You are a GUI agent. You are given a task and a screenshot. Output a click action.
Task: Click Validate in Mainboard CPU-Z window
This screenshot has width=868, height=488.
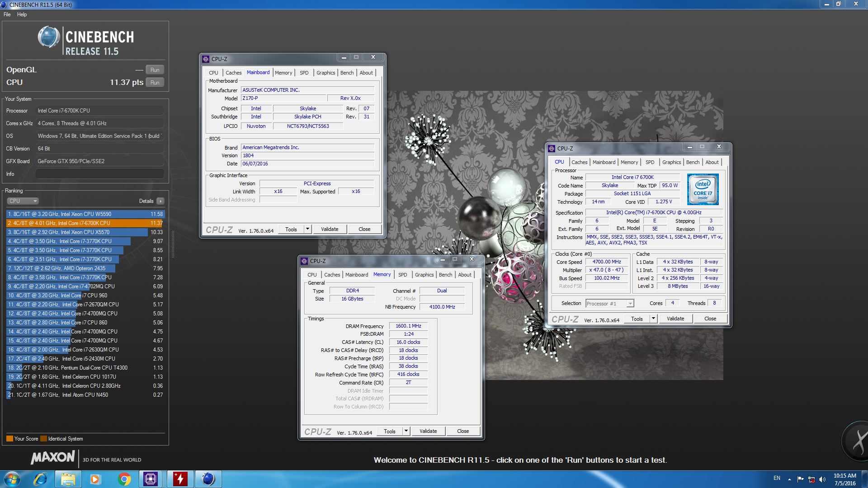pyautogui.click(x=330, y=229)
